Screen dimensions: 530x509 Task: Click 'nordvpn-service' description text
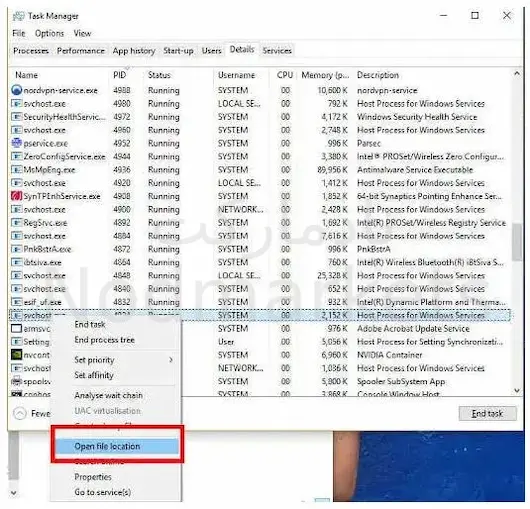[x=387, y=90]
